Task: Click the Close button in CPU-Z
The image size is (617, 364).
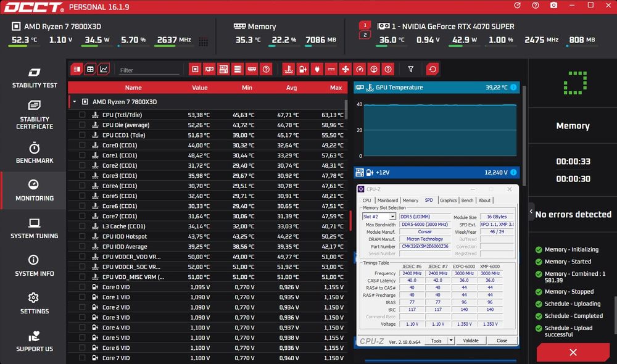Action: [502, 341]
